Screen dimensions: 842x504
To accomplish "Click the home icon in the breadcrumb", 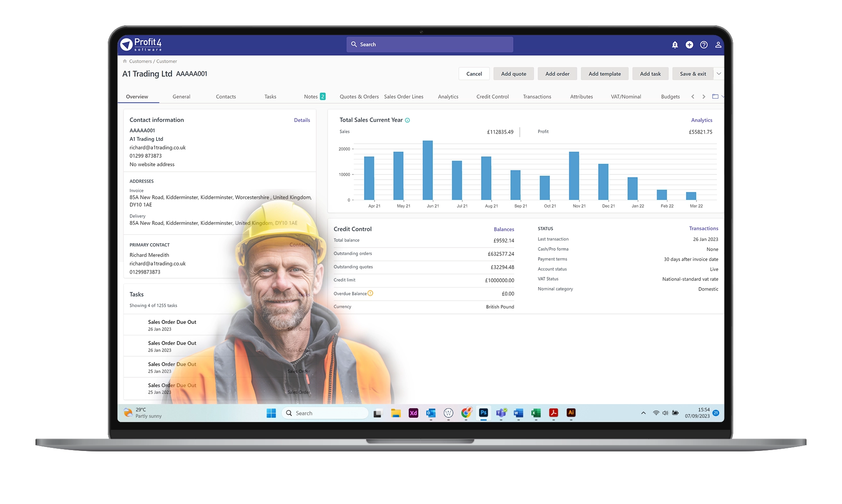I will pyautogui.click(x=125, y=61).
